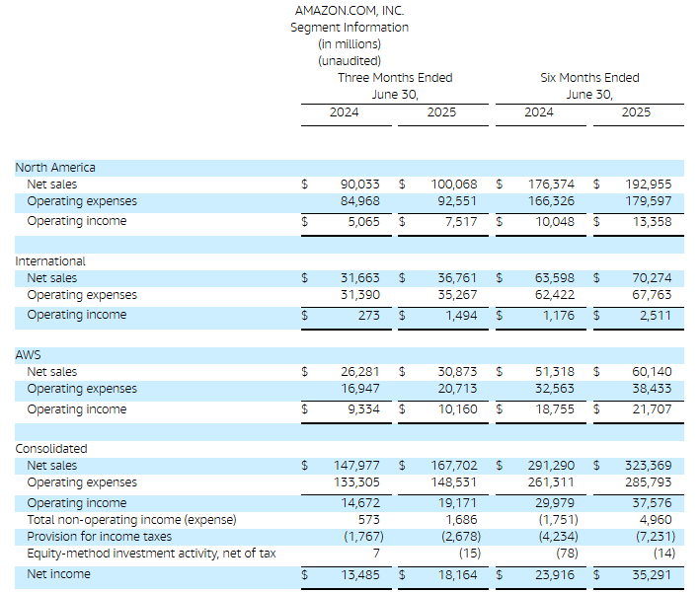700x593 pixels.
Task: Select North America operating income 5,065
Action: [x=364, y=222]
